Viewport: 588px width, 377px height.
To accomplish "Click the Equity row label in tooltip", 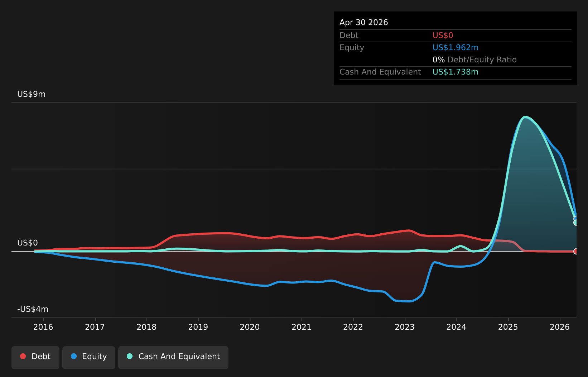I will (352, 48).
